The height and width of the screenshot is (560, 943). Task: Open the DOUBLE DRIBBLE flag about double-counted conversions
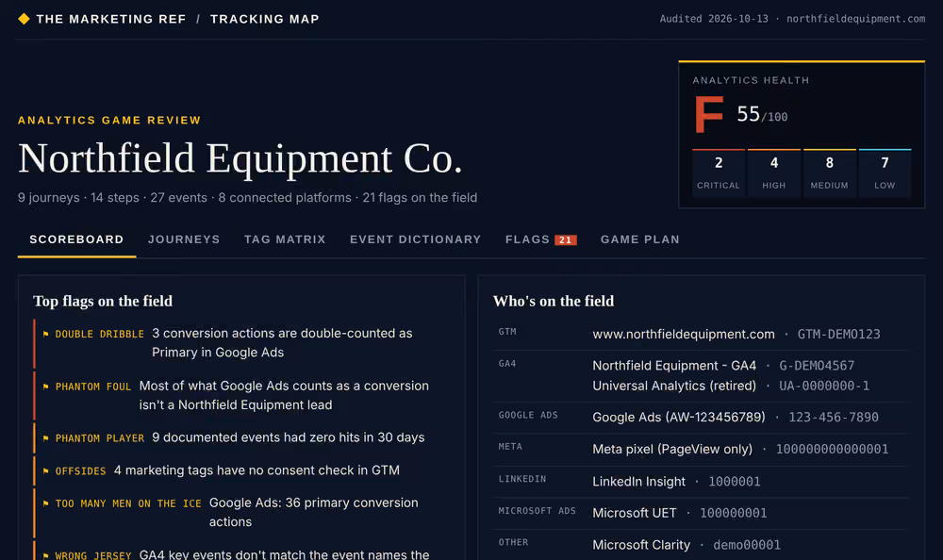point(242,343)
